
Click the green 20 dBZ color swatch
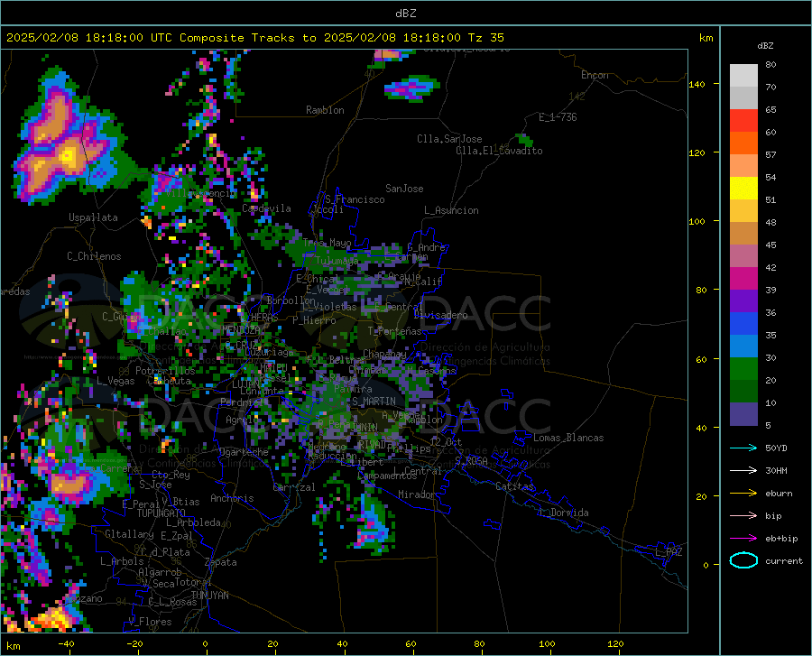click(x=743, y=369)
